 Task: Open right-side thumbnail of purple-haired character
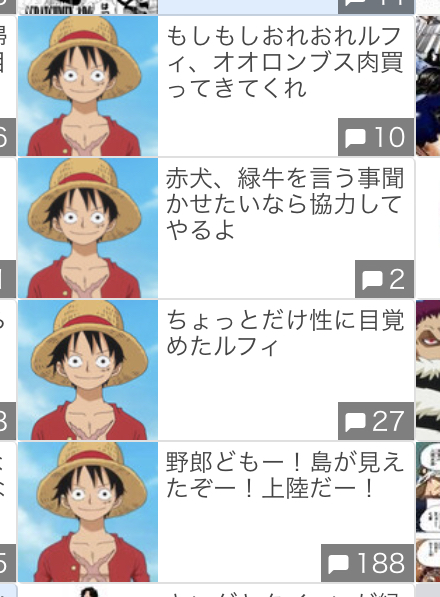[x=428, y=370]
